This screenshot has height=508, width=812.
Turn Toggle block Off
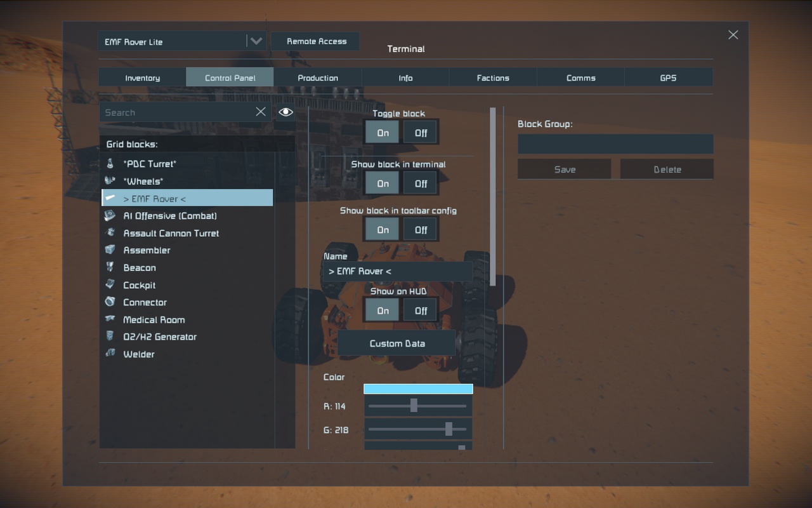421,133
